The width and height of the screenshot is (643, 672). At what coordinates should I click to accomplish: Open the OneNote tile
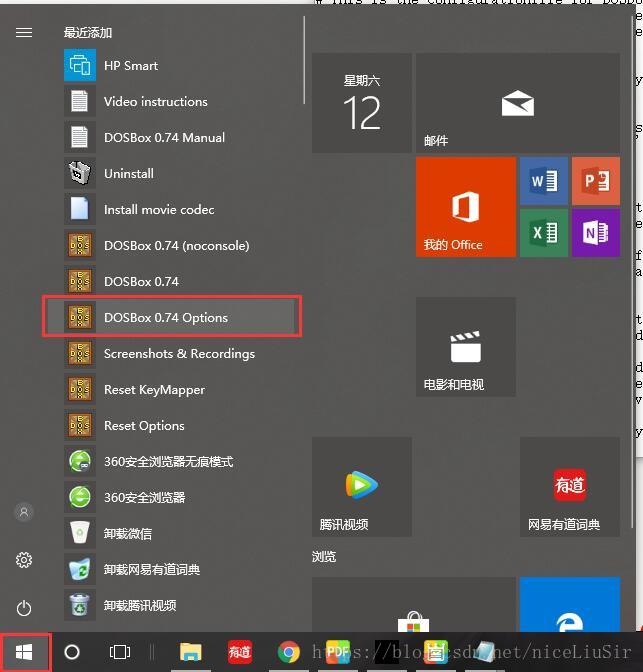click(596, 233)
